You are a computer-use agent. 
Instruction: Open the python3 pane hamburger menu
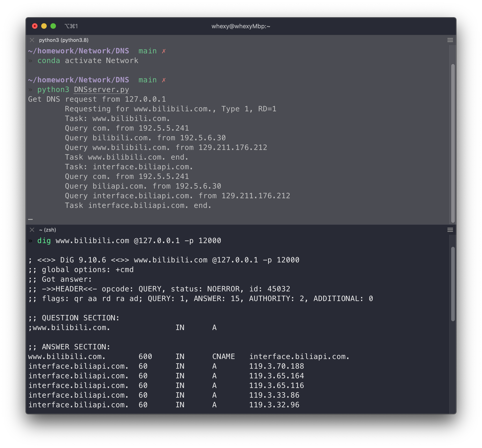coord(450,40)
